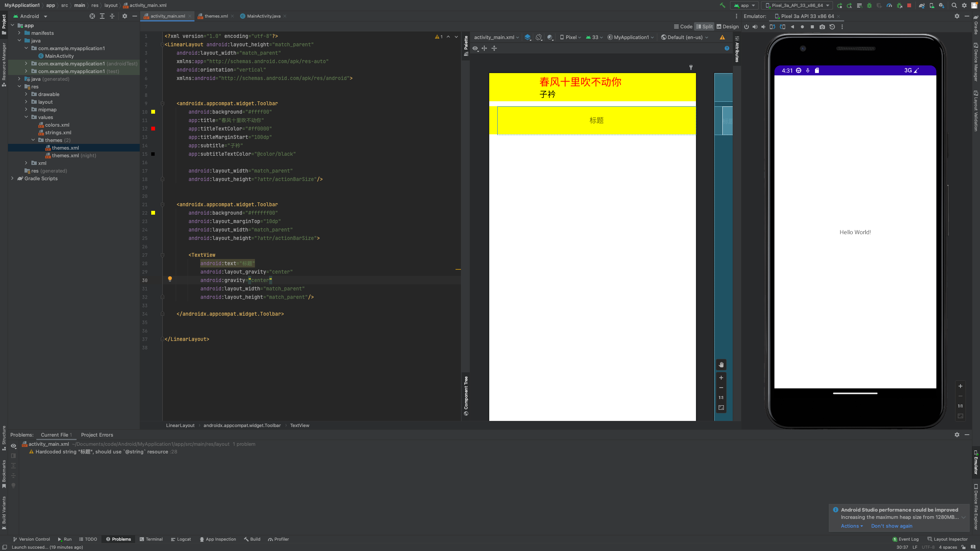Image resolution: width=980 pixels, height=551 pixels.
Task: Select colors.xml in the values folder
Action: coord(57,125)
